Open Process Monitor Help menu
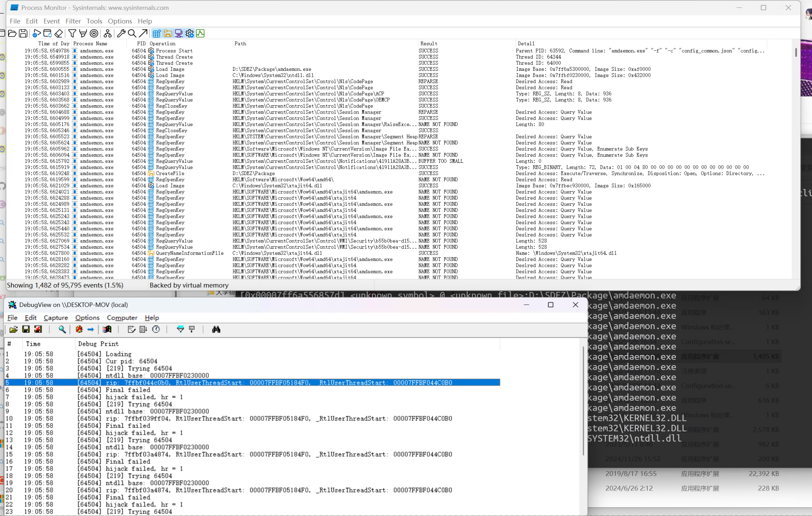The height and width of the screenshot is (516, 812). [145, 21]
